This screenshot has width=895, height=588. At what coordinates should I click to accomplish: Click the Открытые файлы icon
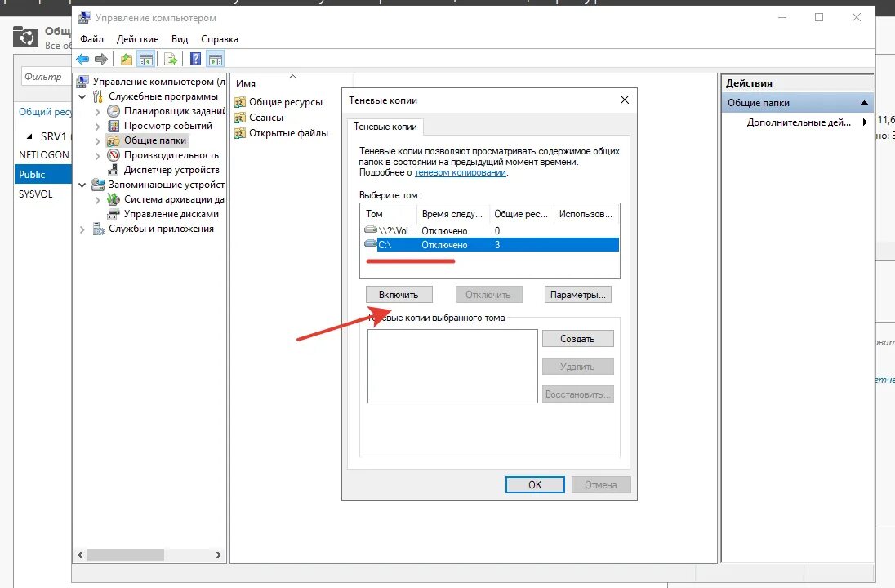240,133
